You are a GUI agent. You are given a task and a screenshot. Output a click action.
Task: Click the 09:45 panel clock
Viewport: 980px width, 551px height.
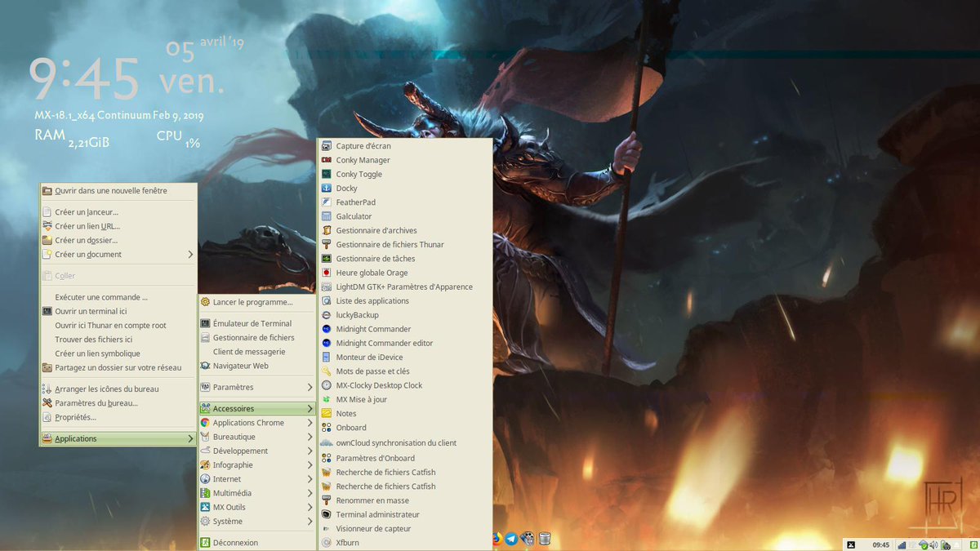(x=881, y=544)
